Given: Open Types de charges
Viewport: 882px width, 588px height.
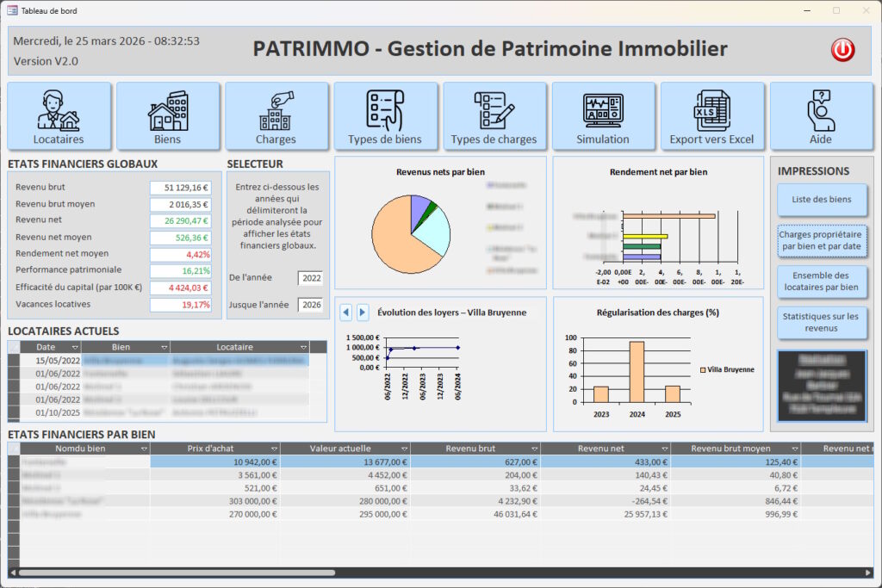Looking at the screenshot, I should (x=494, y=116).
